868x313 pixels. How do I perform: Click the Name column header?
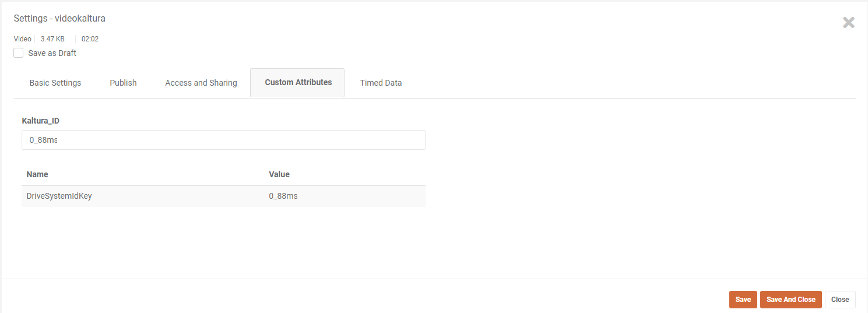[x=37, y=174]
